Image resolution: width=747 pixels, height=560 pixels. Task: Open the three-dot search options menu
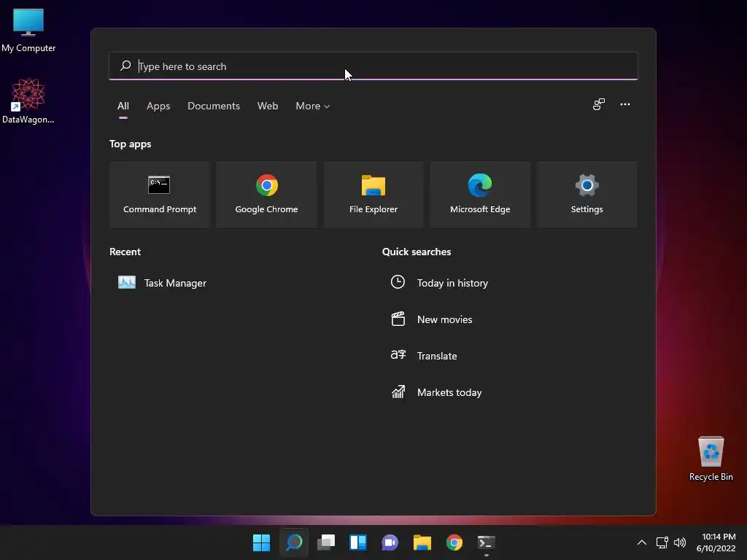(625, 104)
